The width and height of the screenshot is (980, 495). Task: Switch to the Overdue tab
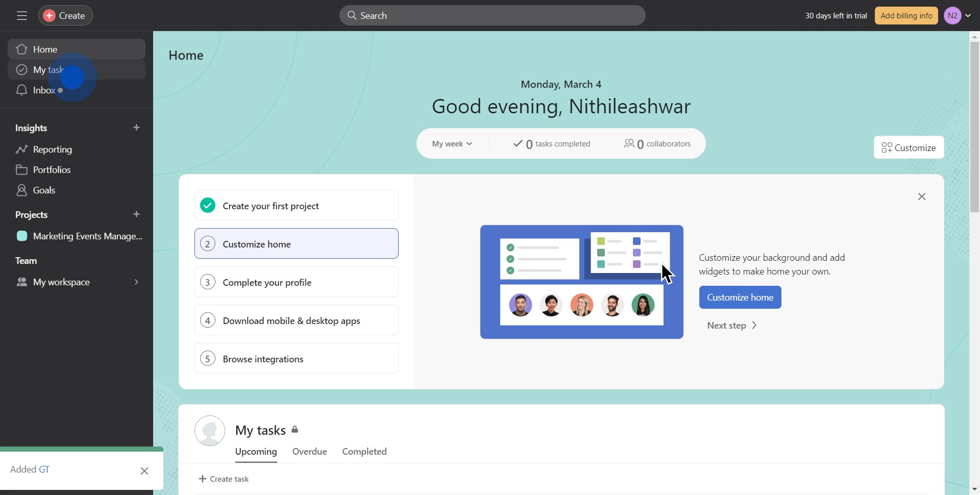[x=309, y=452]
